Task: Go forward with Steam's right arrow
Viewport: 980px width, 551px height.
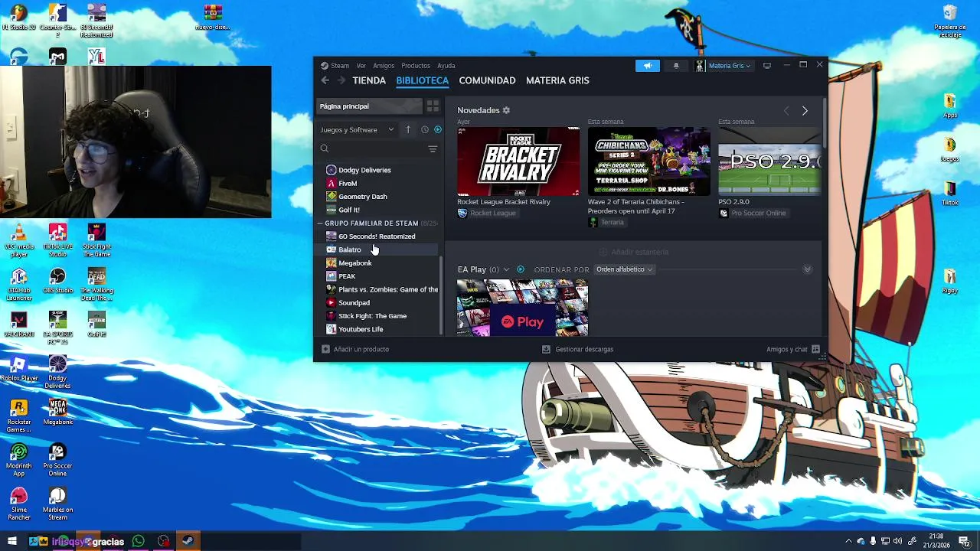Action: (341, 80)
